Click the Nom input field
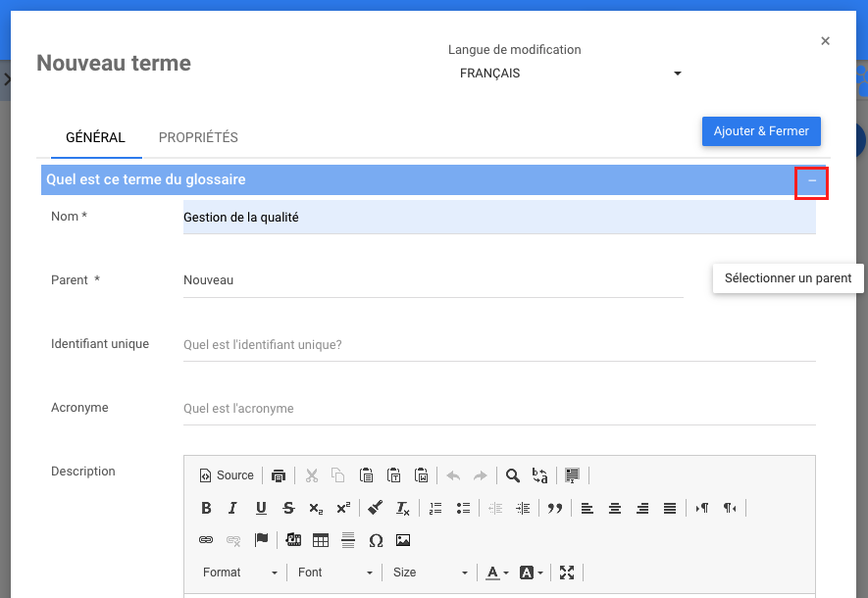Screen dimensions: 868x598 [x=499, y=217]
